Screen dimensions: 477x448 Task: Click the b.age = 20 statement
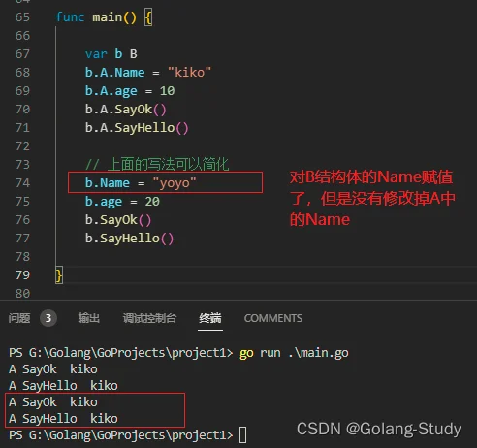tap(122, 202)
